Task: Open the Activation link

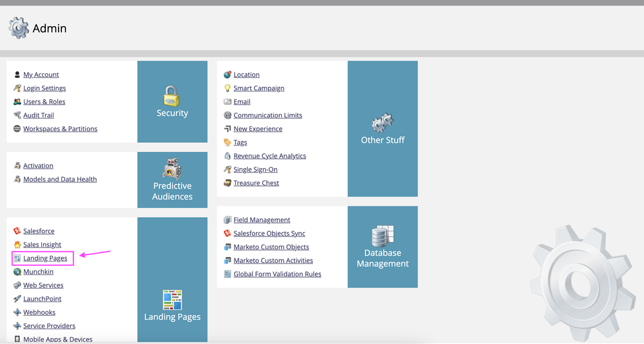Action: click(38, 166)
